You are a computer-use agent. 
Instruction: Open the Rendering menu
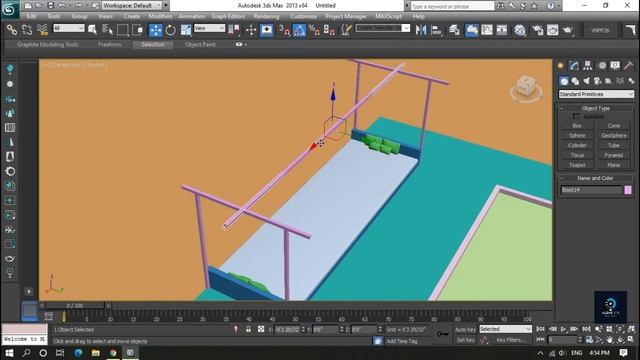click(x=266, y=16)
